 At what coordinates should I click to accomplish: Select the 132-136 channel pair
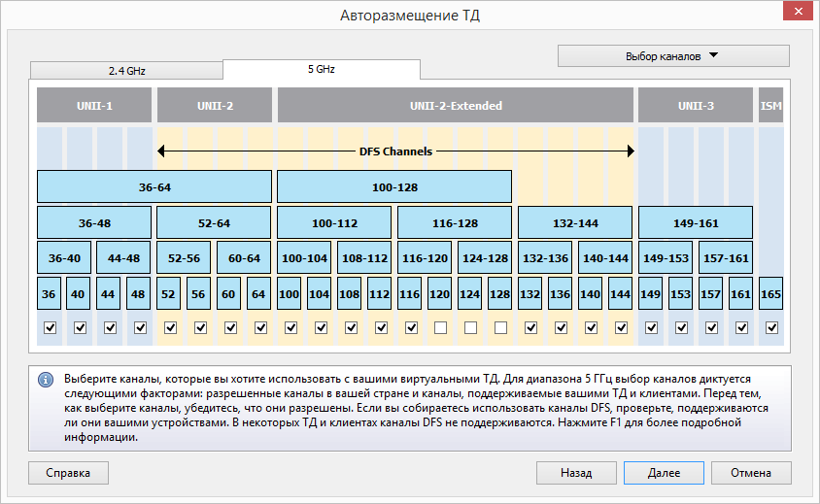point(545,257)
